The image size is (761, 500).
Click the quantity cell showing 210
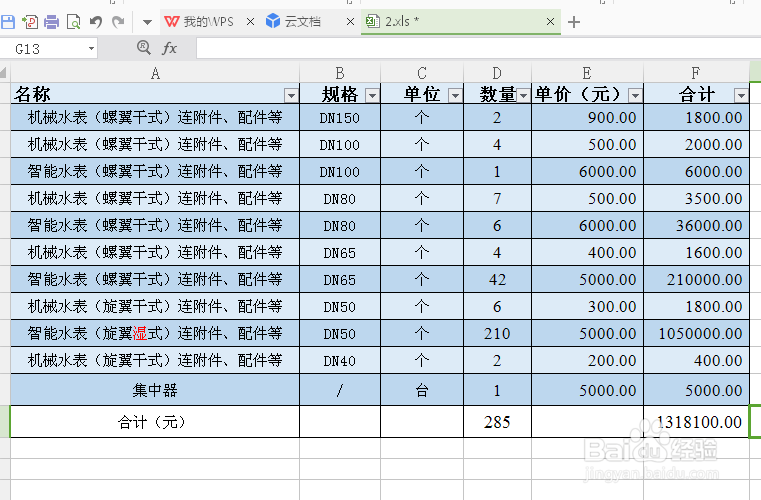497,333
